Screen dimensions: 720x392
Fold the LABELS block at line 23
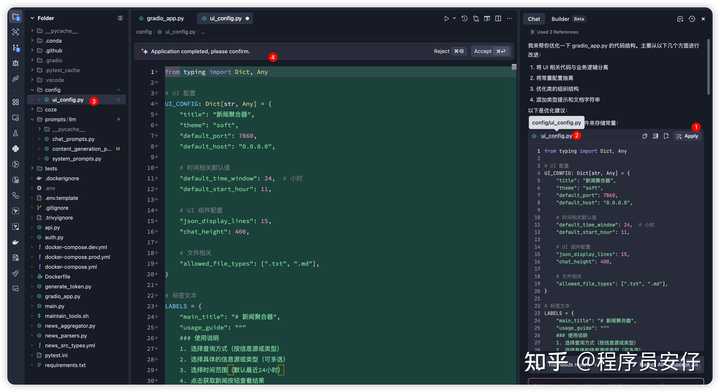click(157, 306)
